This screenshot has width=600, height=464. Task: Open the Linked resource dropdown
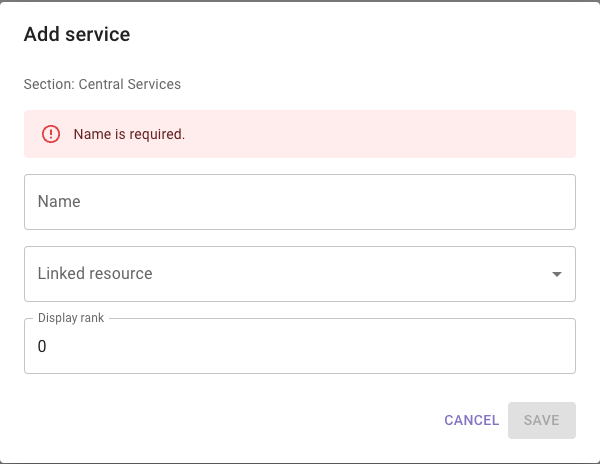pyautogui.click(x=300, y=274)
